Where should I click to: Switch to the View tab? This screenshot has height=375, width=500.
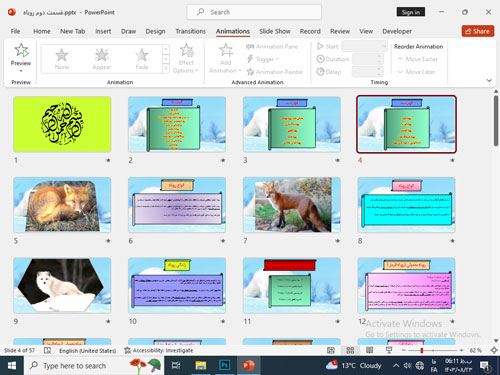point(366,31)
